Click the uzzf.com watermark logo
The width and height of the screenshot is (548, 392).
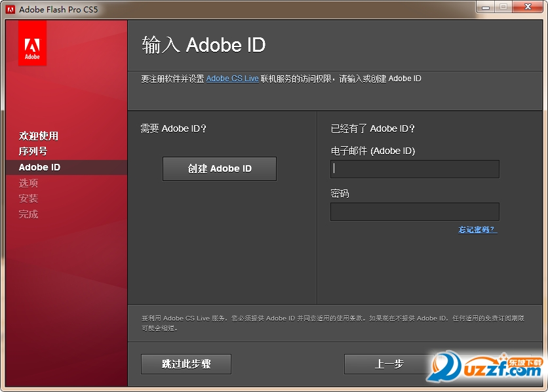(486, 366)
